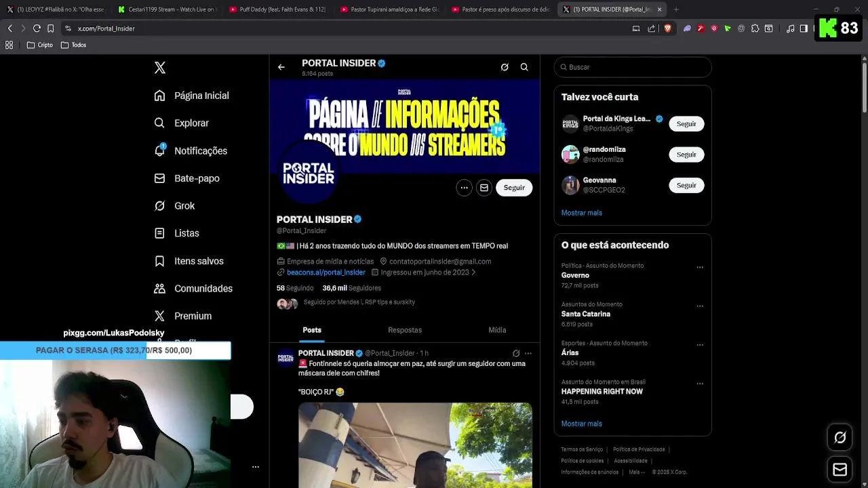The width and height of the screenshot is (868, 488).
Task: Open beacons.ai/portal_insider link
Action: tap(325, 272)
